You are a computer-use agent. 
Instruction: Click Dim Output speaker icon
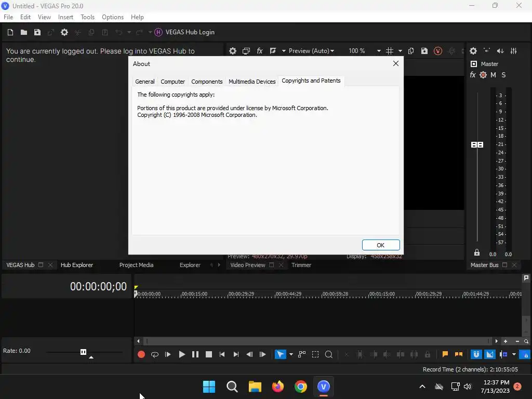click(x=500, y=51)
